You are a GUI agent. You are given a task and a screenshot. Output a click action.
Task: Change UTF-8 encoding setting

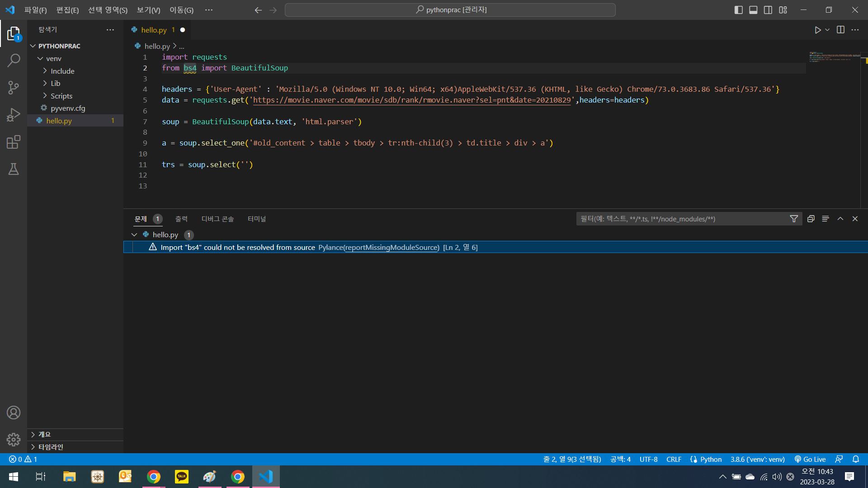click(648, 459)
